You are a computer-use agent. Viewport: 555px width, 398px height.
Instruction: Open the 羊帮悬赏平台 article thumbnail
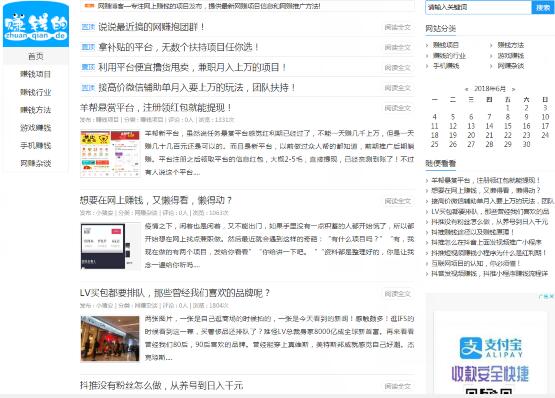(110, 154)
